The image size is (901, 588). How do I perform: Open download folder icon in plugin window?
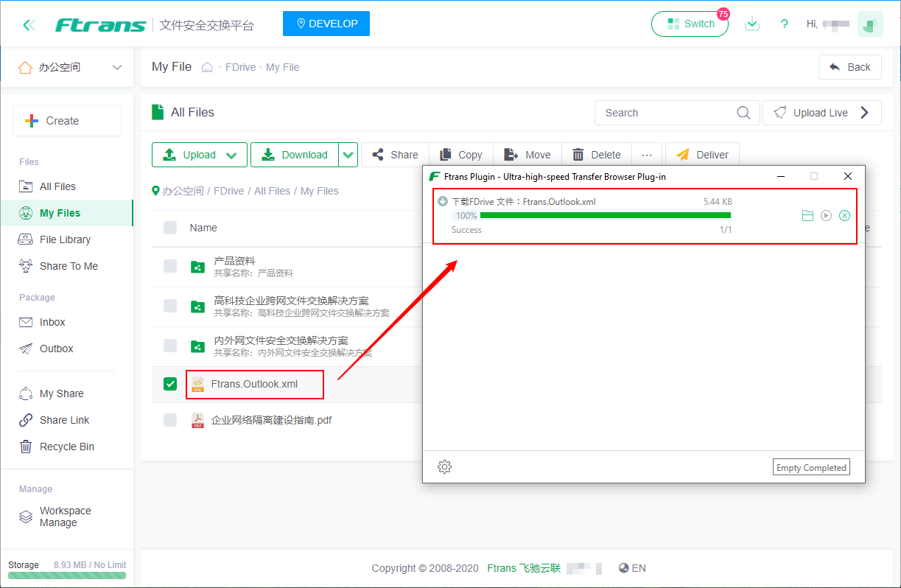pyautogui.click(x=807, y=215)
